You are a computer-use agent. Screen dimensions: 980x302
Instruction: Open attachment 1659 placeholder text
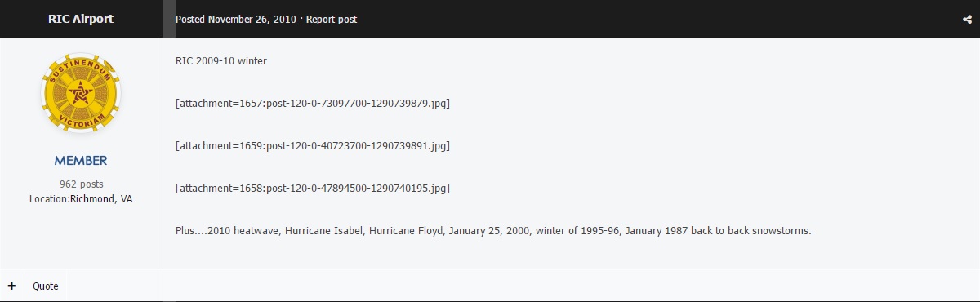click(313, 146)
